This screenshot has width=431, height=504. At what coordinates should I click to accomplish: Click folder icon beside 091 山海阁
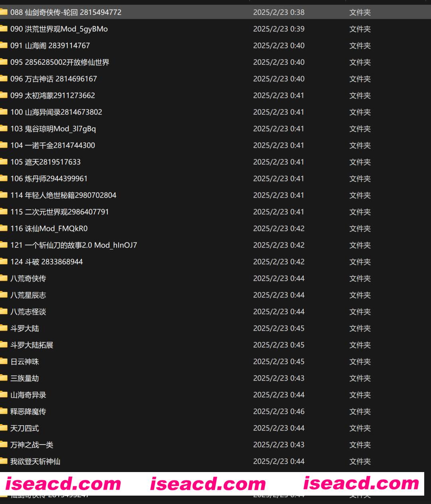click(x=4, y=46)
